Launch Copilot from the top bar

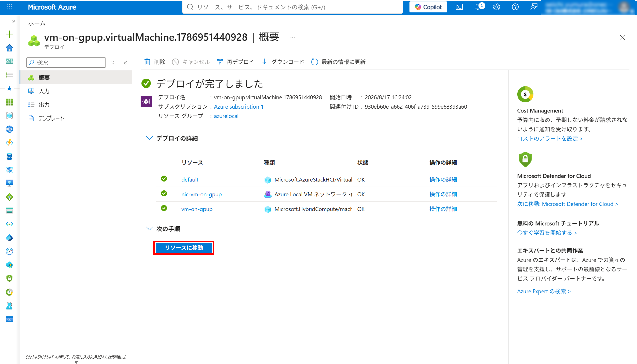428,7
